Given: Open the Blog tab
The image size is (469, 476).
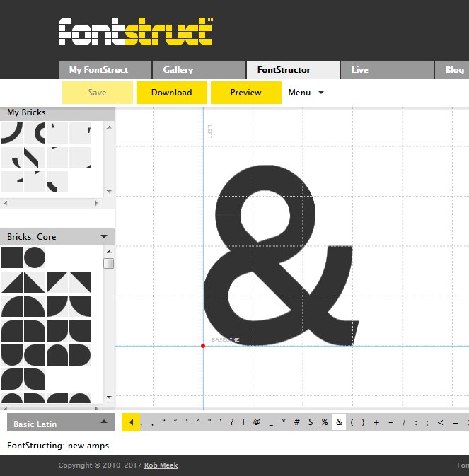Looking at the screenshot, I should (x=452, y=70).
